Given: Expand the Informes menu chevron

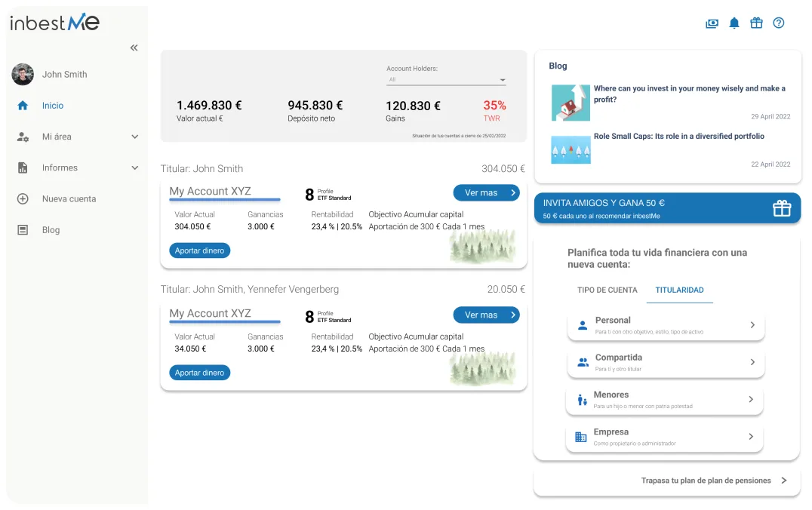Looking at the screenshot, I should coord(134,167).
